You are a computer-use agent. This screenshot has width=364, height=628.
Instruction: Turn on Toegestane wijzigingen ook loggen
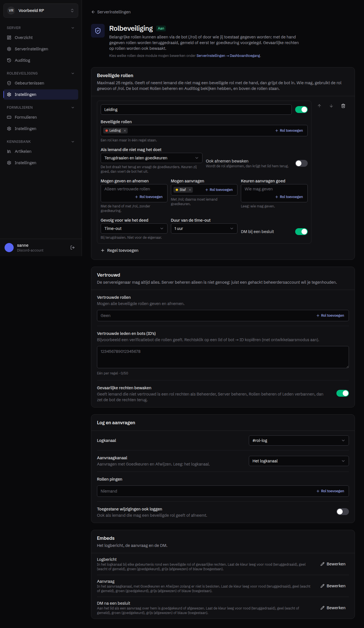point(343,512)
